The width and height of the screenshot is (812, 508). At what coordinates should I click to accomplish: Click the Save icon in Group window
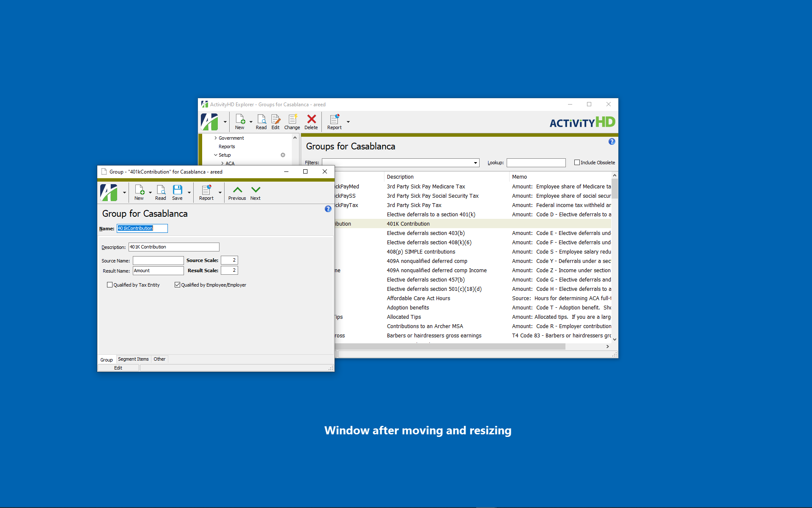[x=177, y=190]
